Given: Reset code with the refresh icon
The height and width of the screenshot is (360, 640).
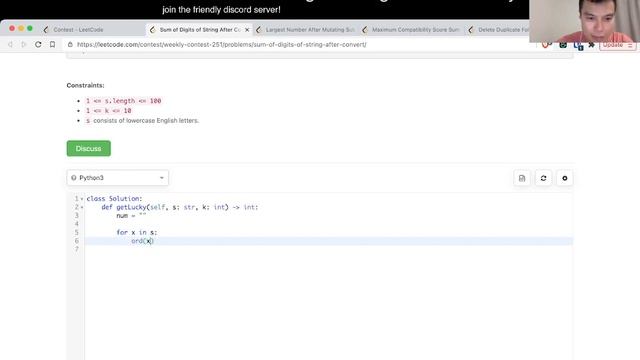Looking at the screenshot, I should point(543,178).
